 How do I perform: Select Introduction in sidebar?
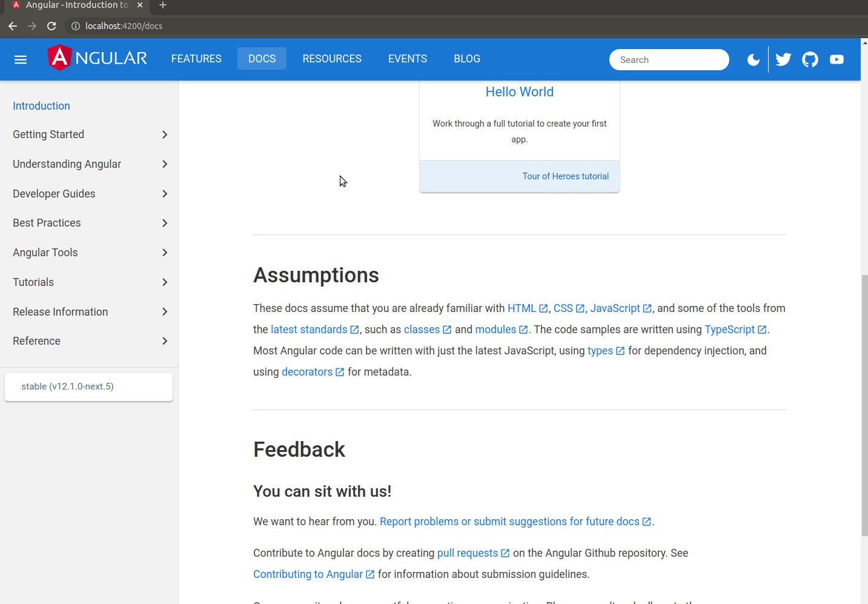point(41,106)
